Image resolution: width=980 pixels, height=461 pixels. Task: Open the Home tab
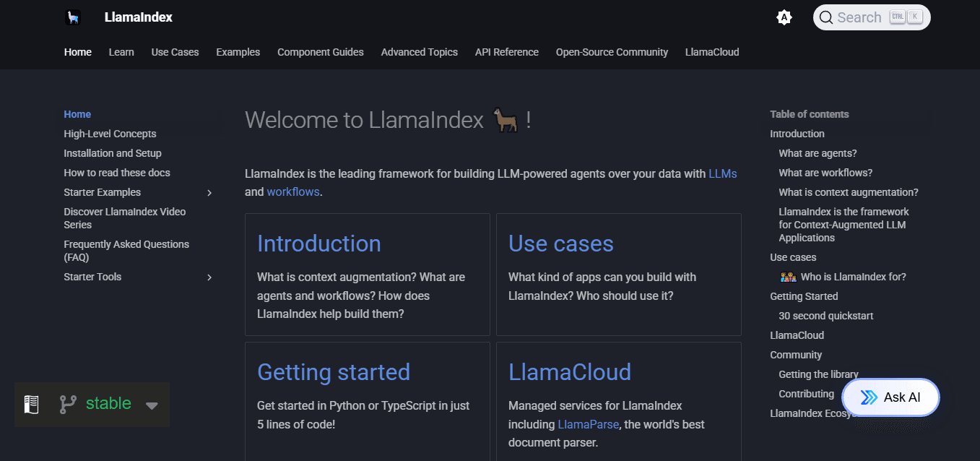pos(78,52)
